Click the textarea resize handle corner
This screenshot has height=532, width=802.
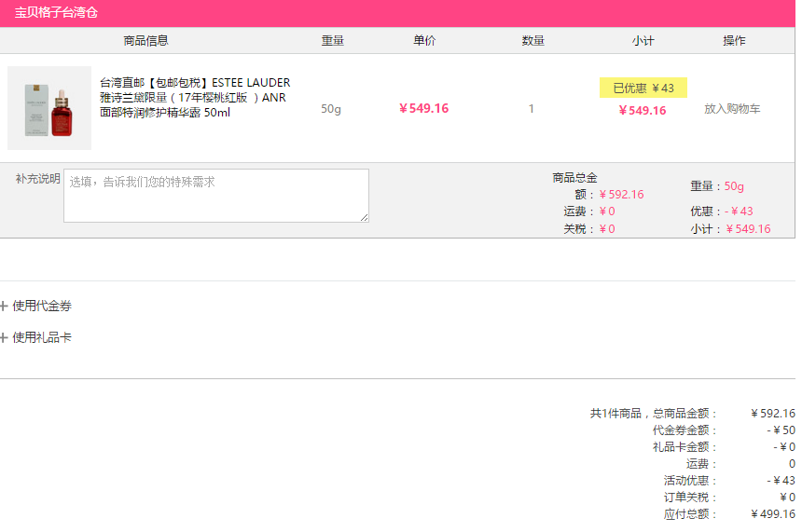point(365,218)
